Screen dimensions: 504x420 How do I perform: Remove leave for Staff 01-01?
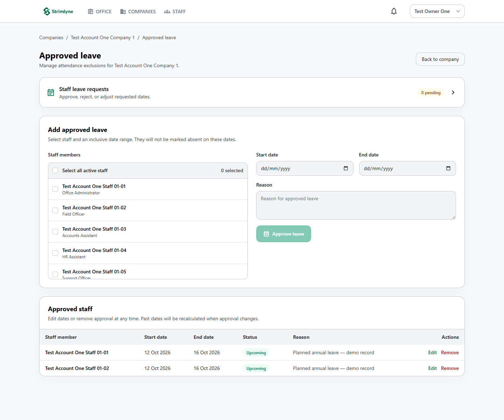click(450, 352)
